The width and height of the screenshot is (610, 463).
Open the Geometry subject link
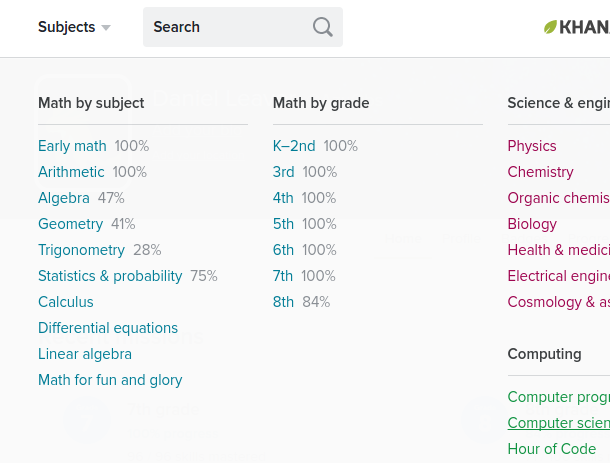click(x=70, y=224)
